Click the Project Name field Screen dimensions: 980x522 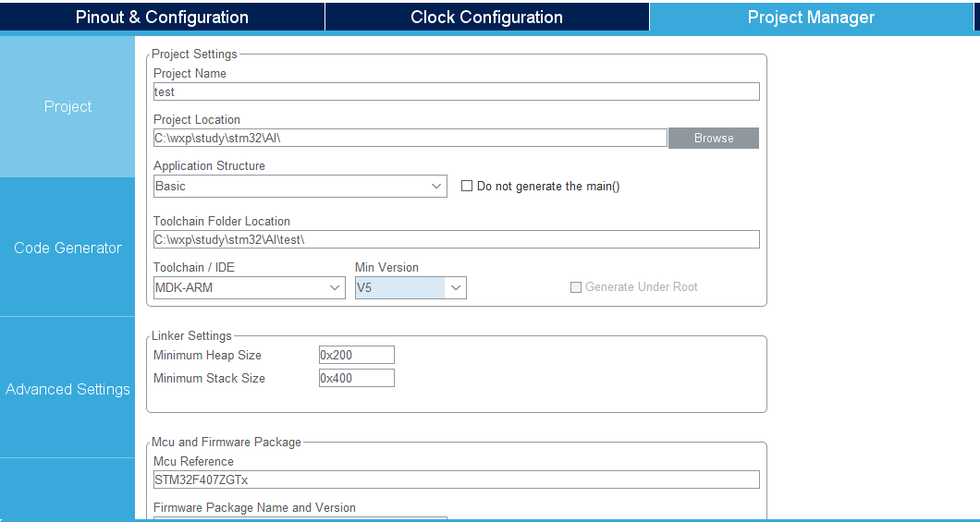456,91
